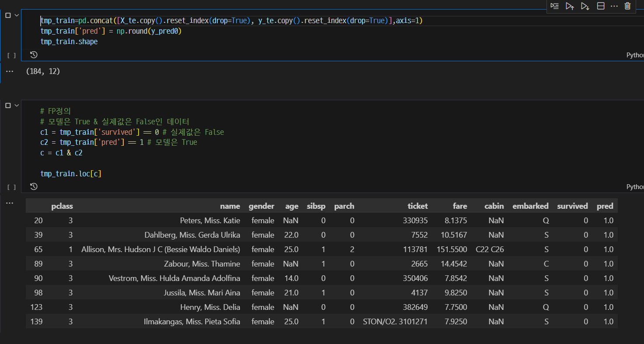Click the c1 = tmp_train['survived'] code line
Screen dimensions: 644x344
132,132
